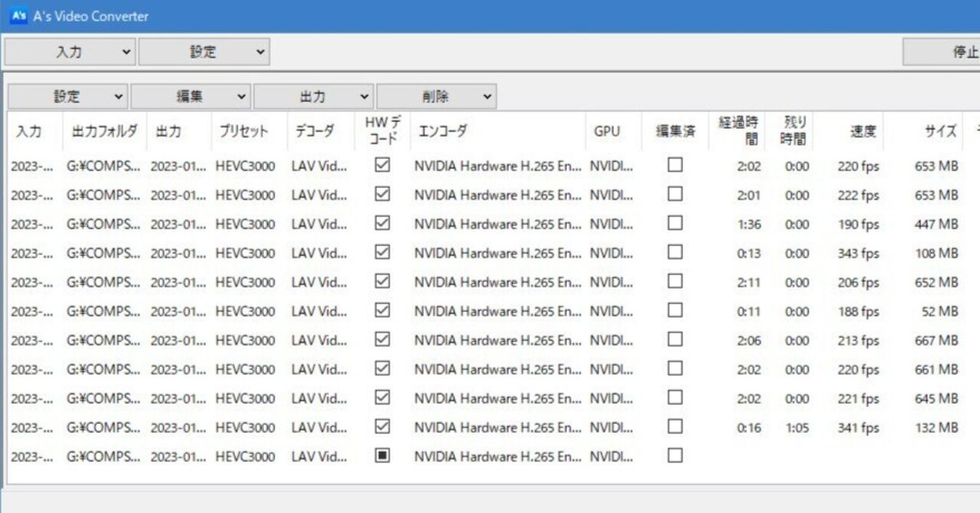Click NVIDIA Hardware H.265 encoder in 661 MB row
Viewport: 980px width, 513px height.
(x=498, y=370)
